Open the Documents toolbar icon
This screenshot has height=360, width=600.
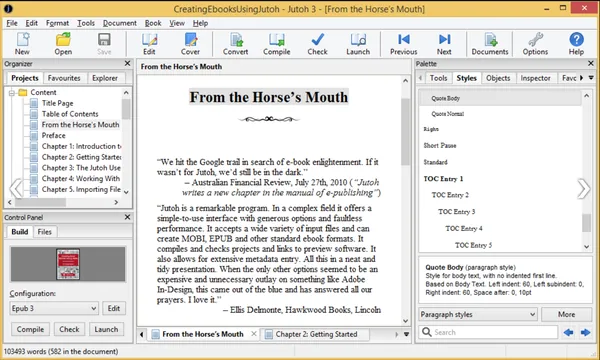tap(490, 44)
